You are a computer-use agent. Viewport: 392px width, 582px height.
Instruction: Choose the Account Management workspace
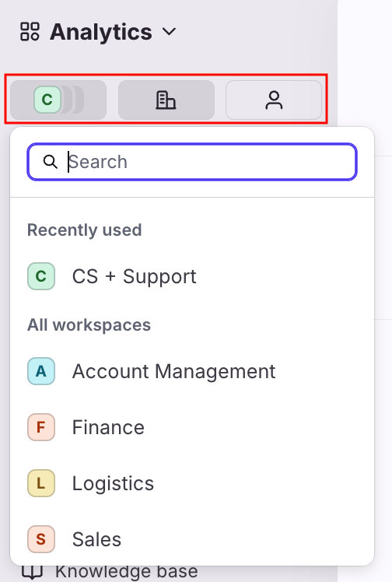(192, 371)
